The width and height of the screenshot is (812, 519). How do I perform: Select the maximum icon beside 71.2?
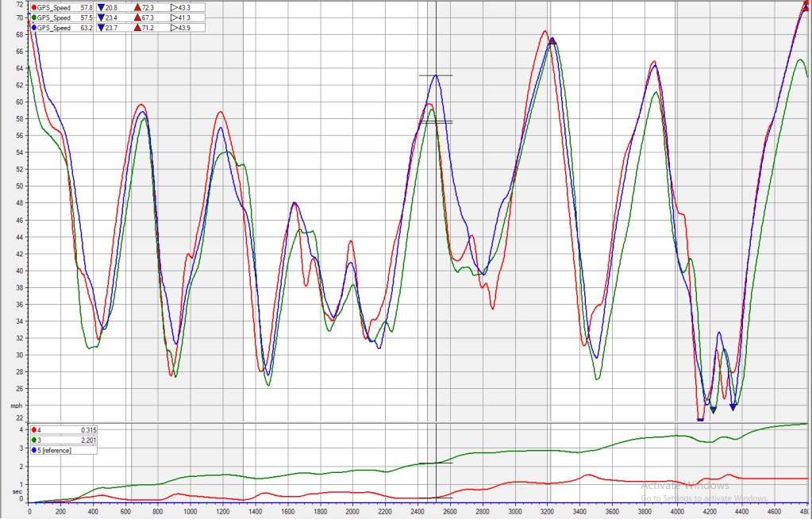coord(137,28)
